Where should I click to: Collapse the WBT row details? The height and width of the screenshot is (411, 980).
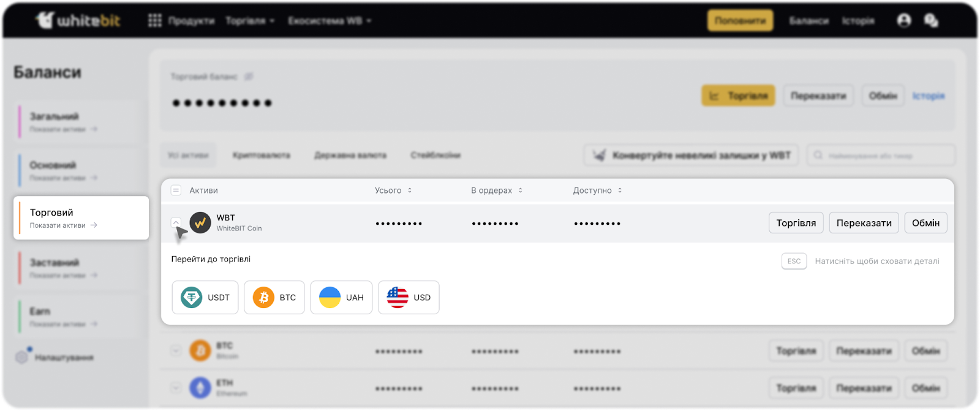(176, 222)
